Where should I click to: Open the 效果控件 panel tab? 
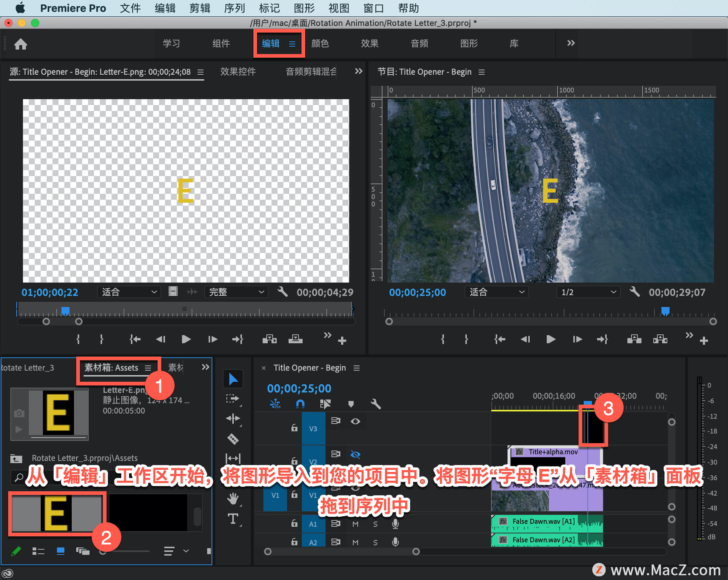[238, 72]
